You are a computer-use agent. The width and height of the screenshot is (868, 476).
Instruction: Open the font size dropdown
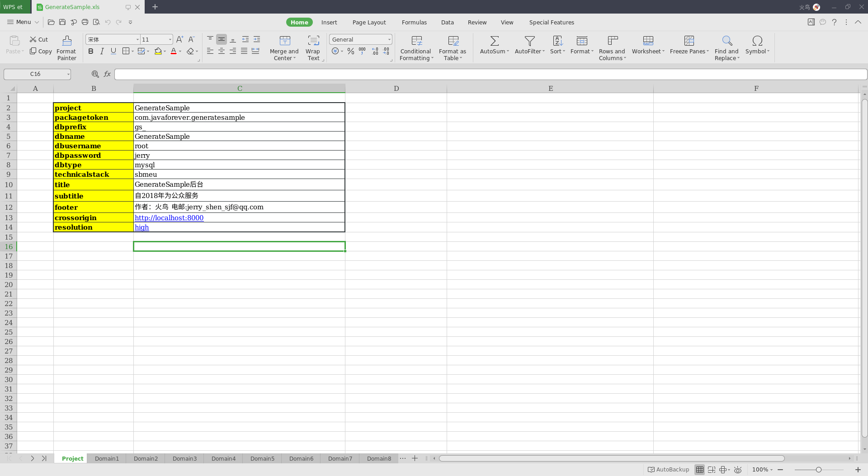point(170,39)
